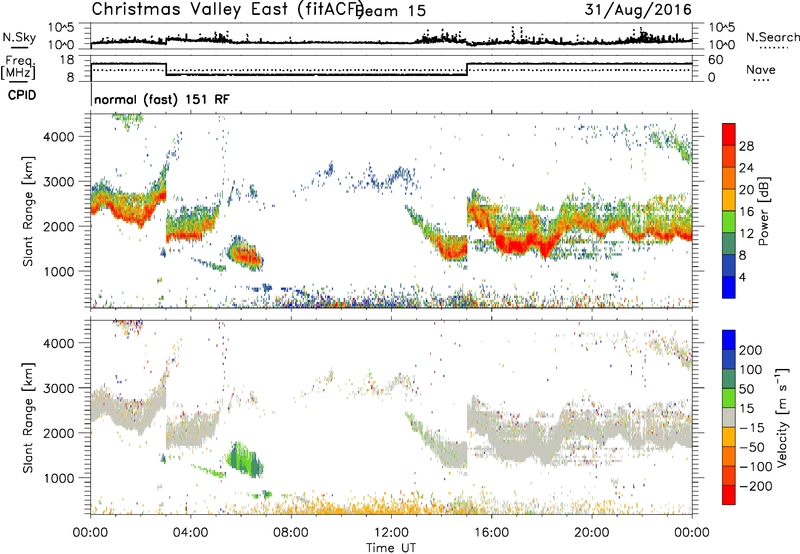
Task: Click the 'CPID' label
Action: (x=22, y=95)
